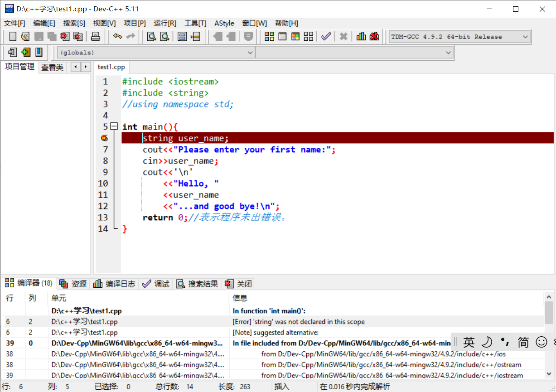Open the Go to line tool
The height and width of the screenshot is (392, 556).
pyautogui.click(x=195, y=37)
